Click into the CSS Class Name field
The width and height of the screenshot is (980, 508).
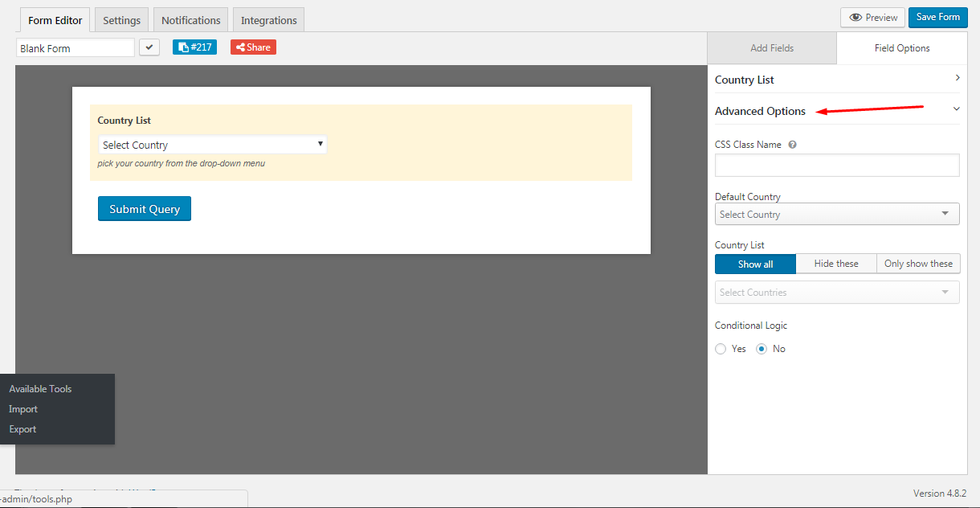(x=836, y=166)
